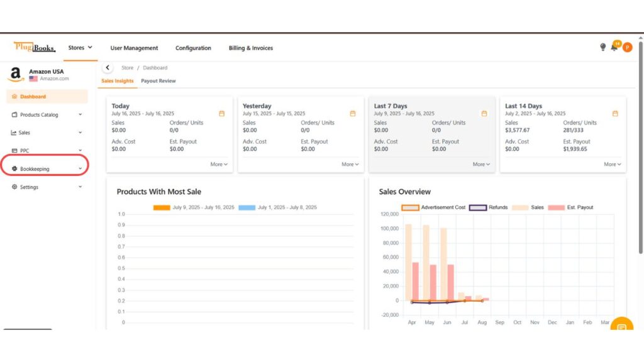The image size is (644, 362).
Task: Click the May Est. Payout bar
Action: click(x=433, y=282)
